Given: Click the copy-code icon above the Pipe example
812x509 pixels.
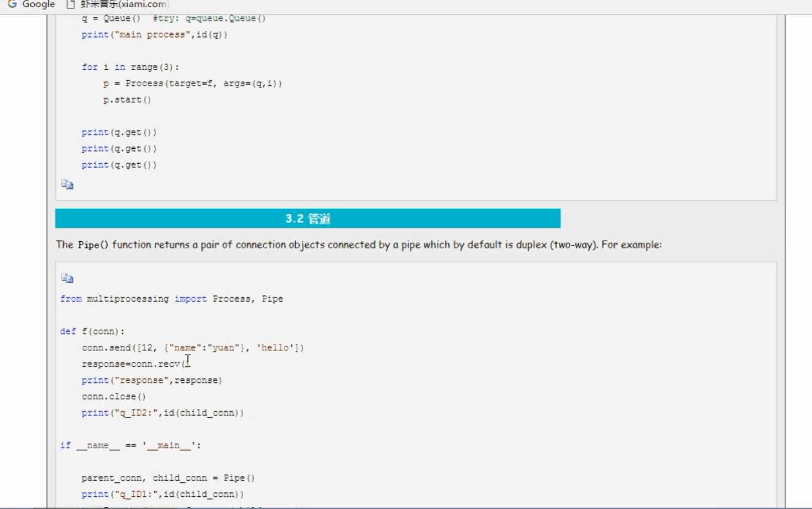Looking at the screenshot, I should pos(67,278).
